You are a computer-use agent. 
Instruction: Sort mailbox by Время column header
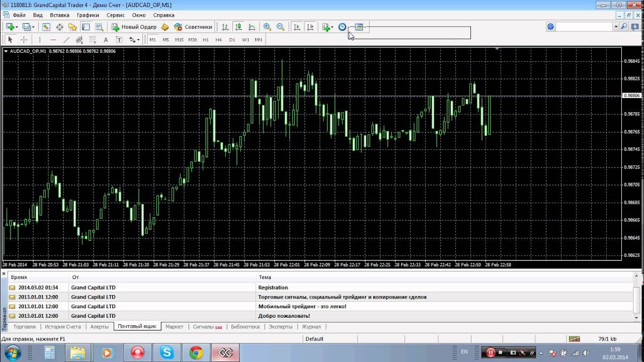click(38, 277)
